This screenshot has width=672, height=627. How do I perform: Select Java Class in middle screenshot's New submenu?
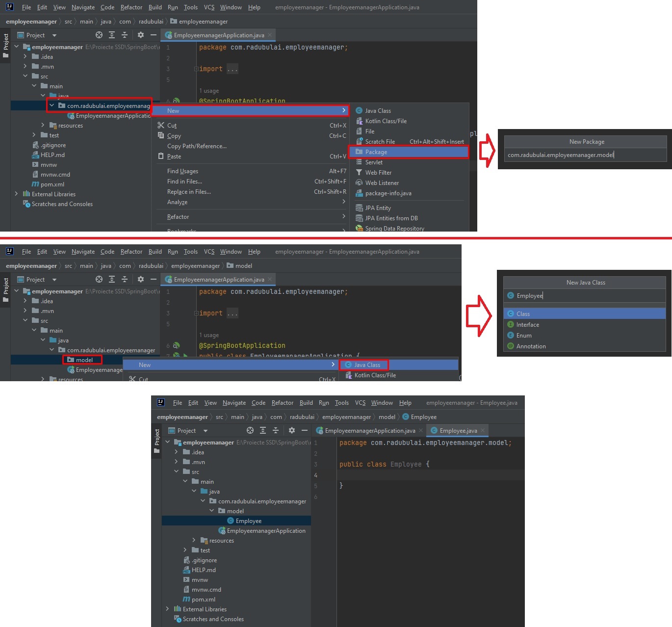(x=363, y=365)
